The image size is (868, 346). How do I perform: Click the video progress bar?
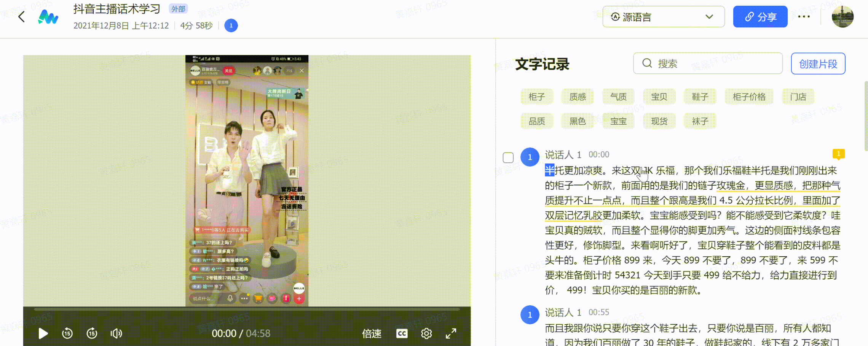(x=247, y=309)
